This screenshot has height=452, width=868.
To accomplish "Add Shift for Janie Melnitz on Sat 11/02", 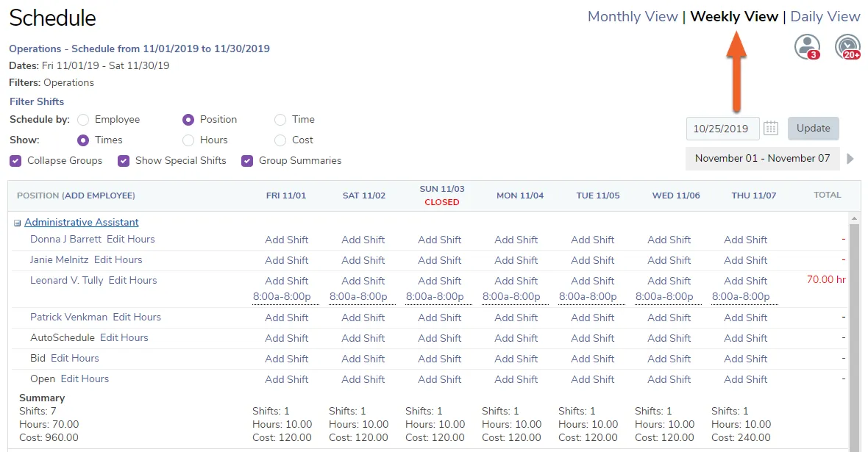I will click(x=363, y=261).
